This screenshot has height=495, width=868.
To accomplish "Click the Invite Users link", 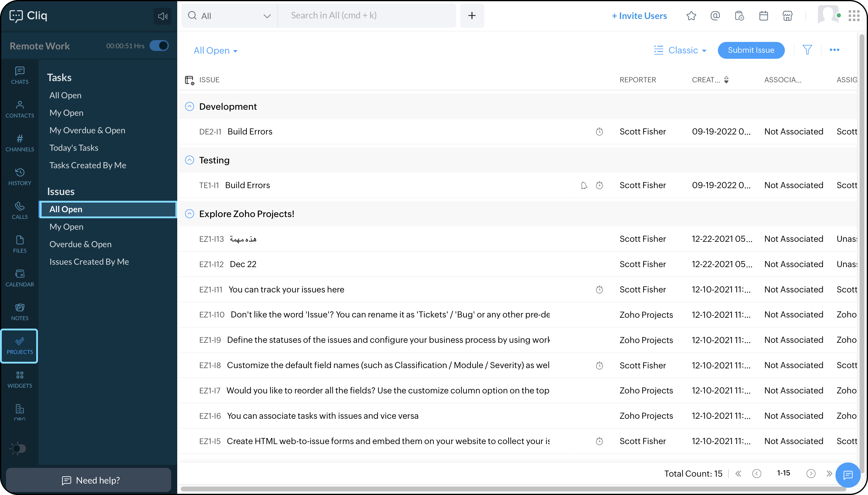I will click(639, 16).
